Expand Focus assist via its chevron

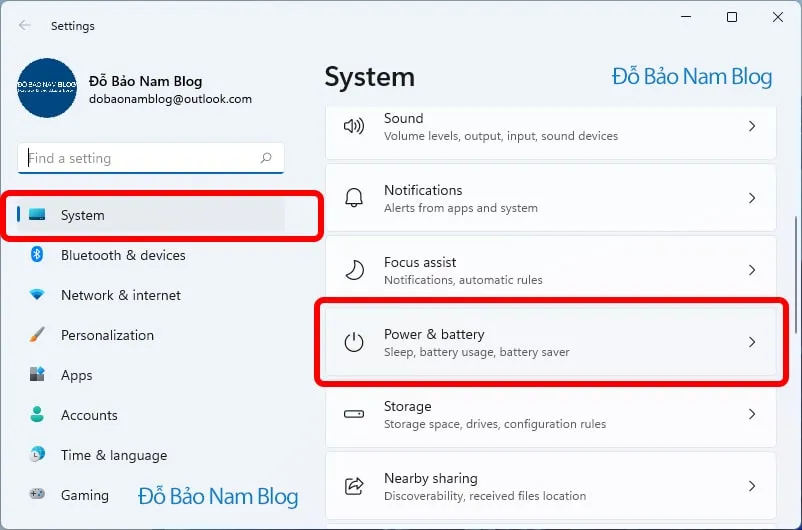tap(752, 270)
